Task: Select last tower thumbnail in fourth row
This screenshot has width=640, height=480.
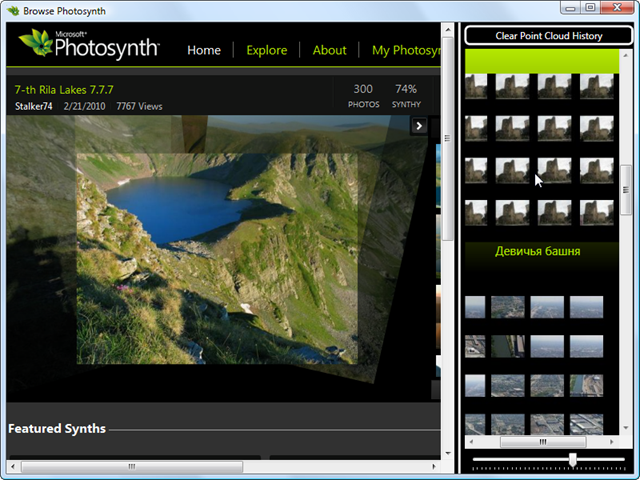Action: click(596, 212)
